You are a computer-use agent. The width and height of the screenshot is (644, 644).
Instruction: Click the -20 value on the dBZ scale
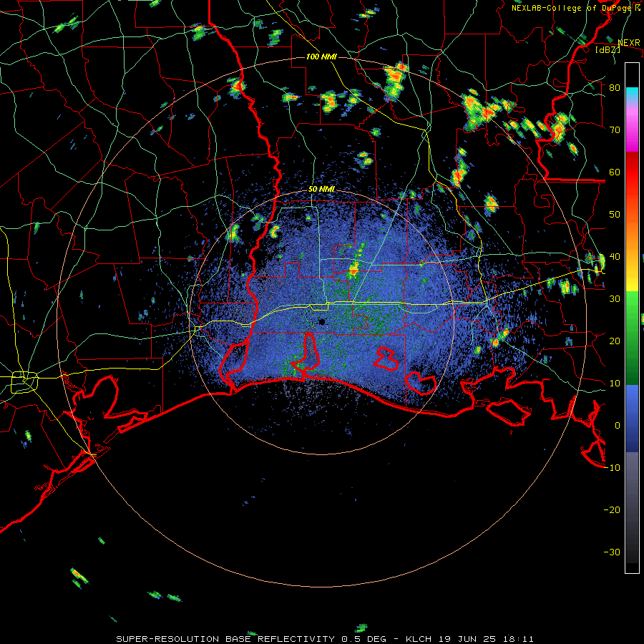[612, 509]
